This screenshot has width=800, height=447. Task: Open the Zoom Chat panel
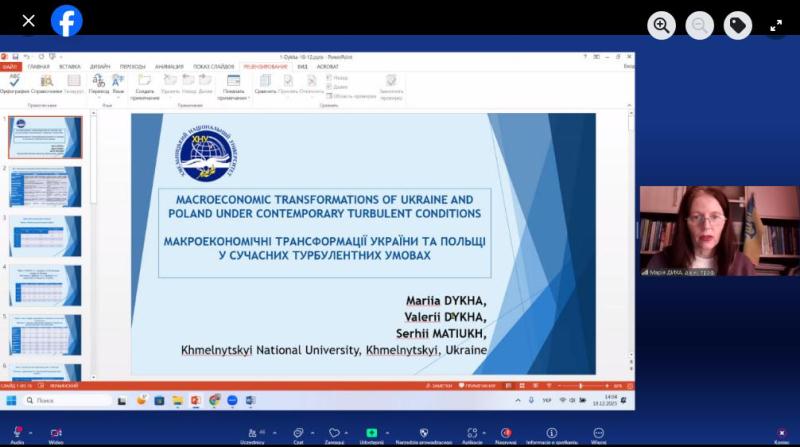[x=298, y=434]
